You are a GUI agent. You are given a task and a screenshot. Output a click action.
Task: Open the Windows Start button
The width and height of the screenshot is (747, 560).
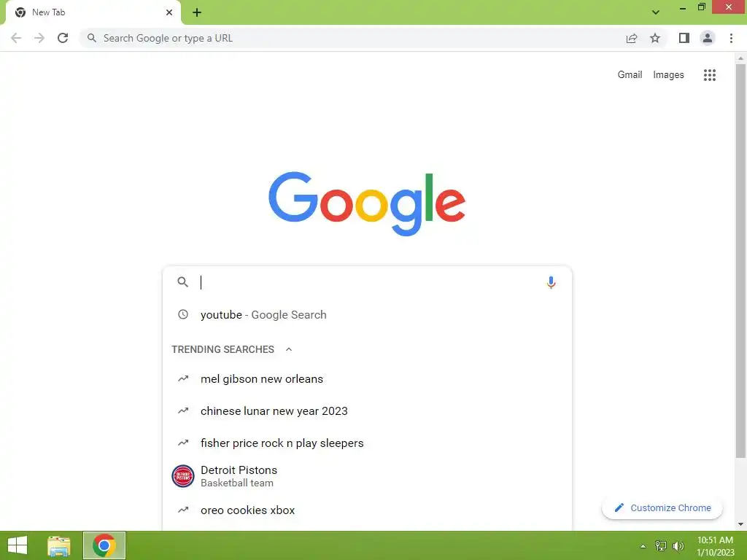(x=18, y=545)
